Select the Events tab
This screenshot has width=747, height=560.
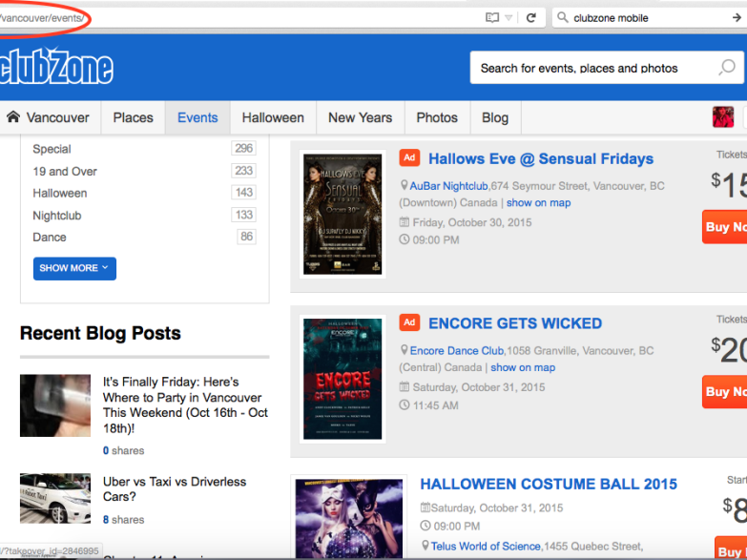click(197, 117)
